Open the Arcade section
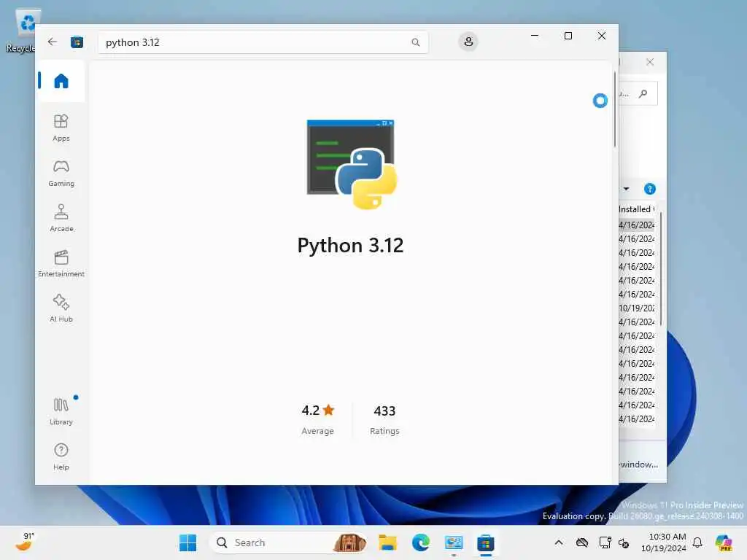The width and height of the screenshot is (747, 560). (61, 218)
